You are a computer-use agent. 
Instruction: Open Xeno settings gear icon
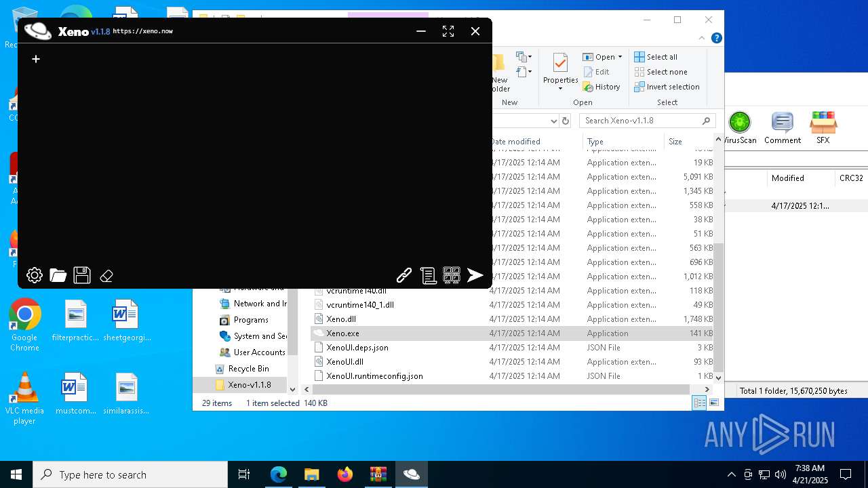click(35, 275)
